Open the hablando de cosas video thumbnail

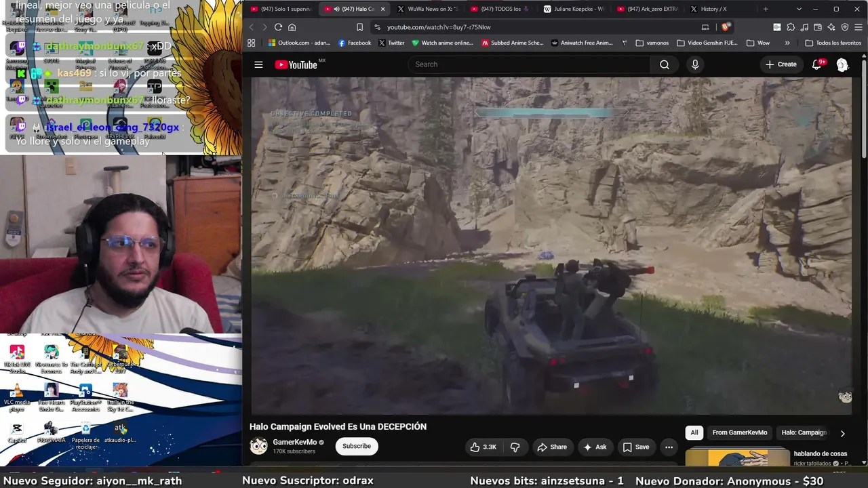pyautogui.click(x=737, y=457)
